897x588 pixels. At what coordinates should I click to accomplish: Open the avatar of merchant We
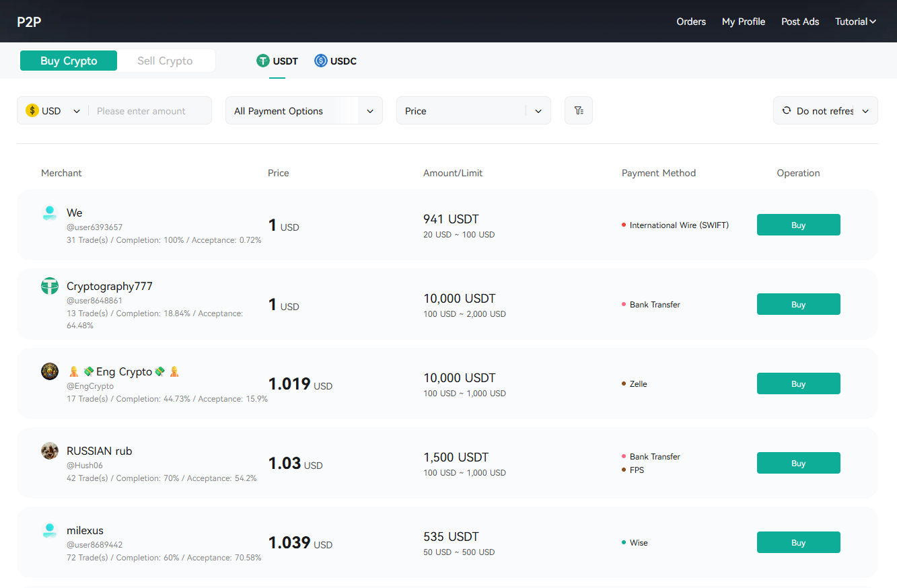50,213
